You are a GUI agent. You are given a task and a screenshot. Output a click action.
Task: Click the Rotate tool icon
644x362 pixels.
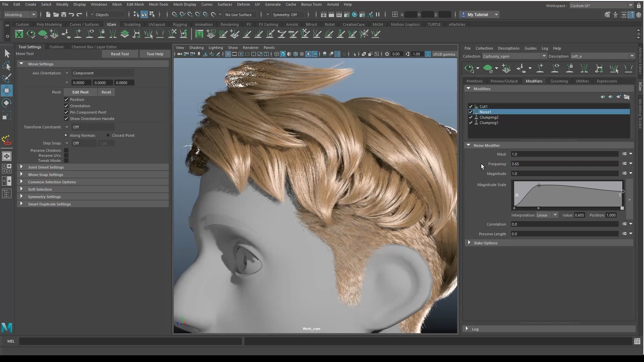tap(7, 103)
